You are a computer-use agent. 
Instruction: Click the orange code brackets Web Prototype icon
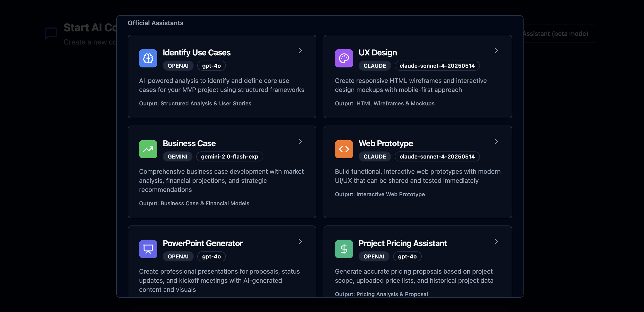pos(344,149)
